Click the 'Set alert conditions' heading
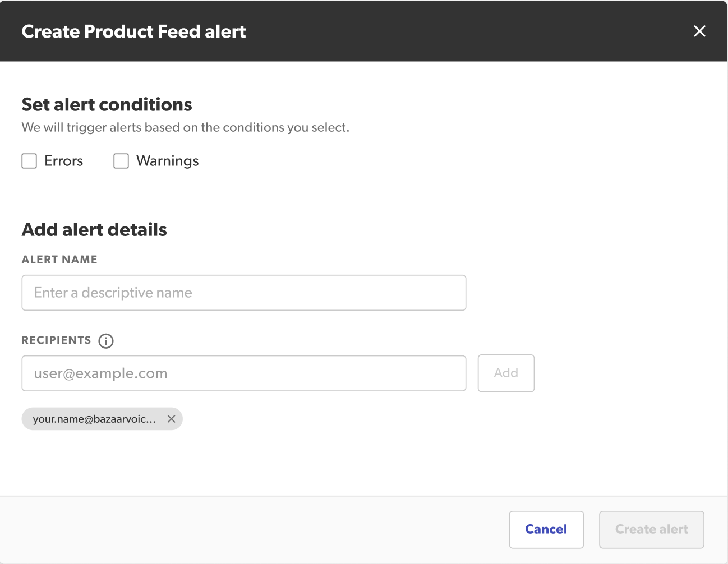 pos(107,104)
